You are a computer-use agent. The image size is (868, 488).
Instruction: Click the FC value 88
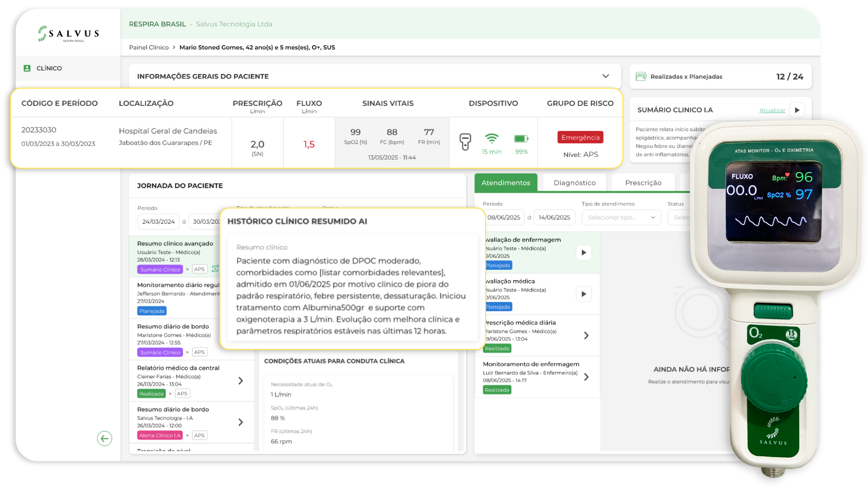(392, 132)
